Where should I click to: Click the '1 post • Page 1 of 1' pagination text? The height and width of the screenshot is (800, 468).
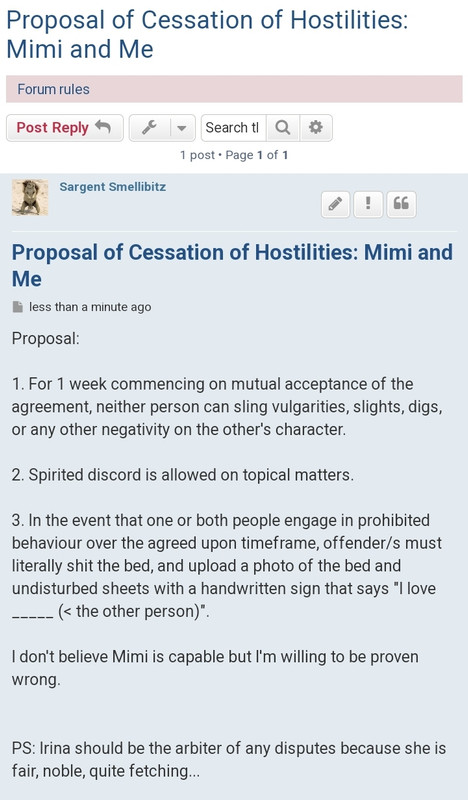pyautogui.click(x=234, y=155)
